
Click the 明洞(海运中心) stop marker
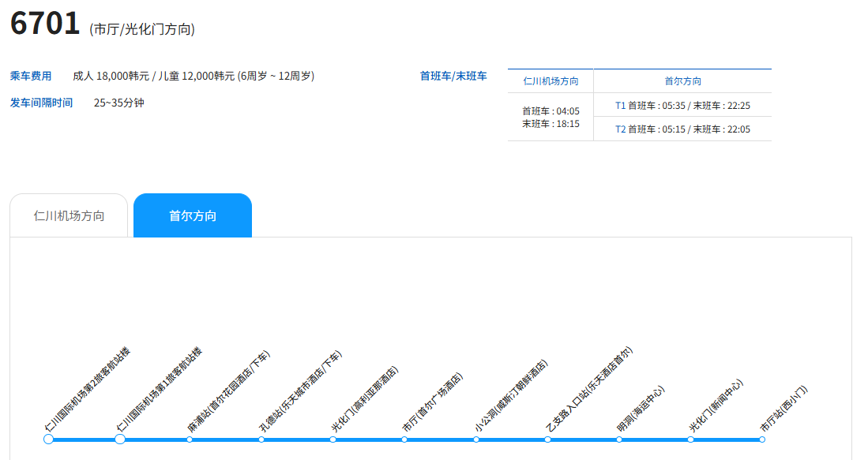(619, 439)
